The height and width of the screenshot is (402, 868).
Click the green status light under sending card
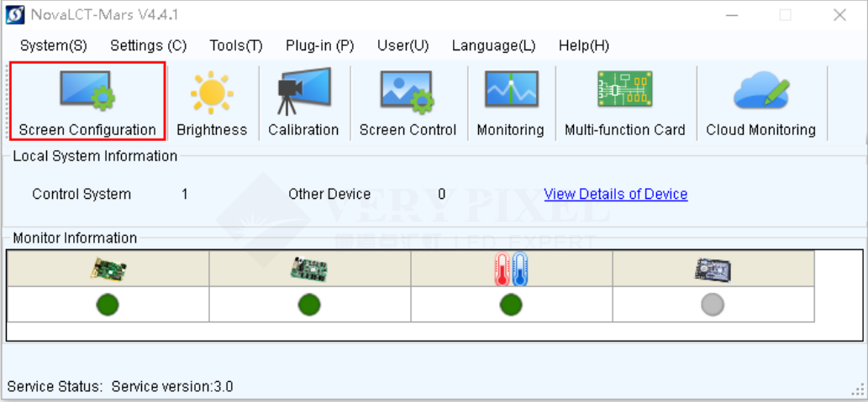pos(108,305)
